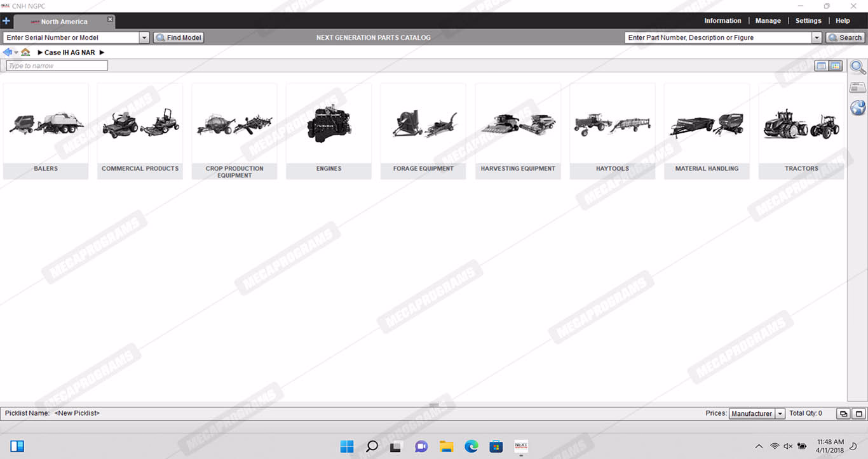The width and height of the screenshot is (868, 459).
Task: Click the Type to narrow filter field
Action: (57, 65)
